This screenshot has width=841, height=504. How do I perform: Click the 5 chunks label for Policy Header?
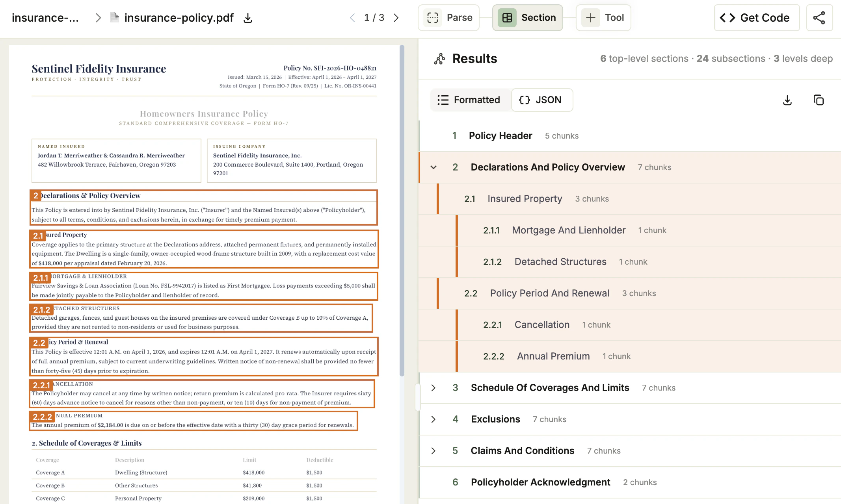coord(562,136)
